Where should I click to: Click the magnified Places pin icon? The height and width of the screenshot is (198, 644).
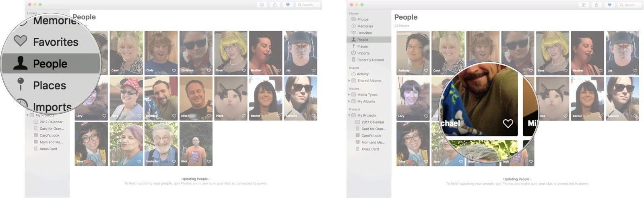click(x=21, y=85)
